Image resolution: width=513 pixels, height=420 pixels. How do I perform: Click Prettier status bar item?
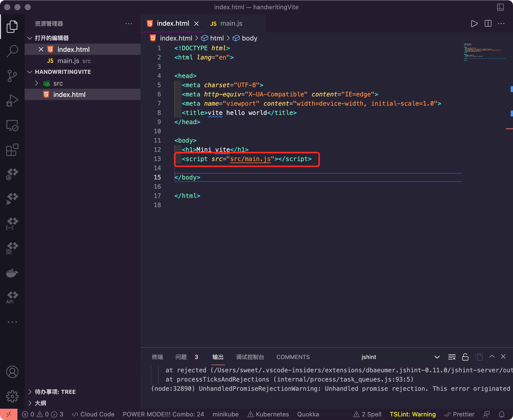tap(459, 414)
